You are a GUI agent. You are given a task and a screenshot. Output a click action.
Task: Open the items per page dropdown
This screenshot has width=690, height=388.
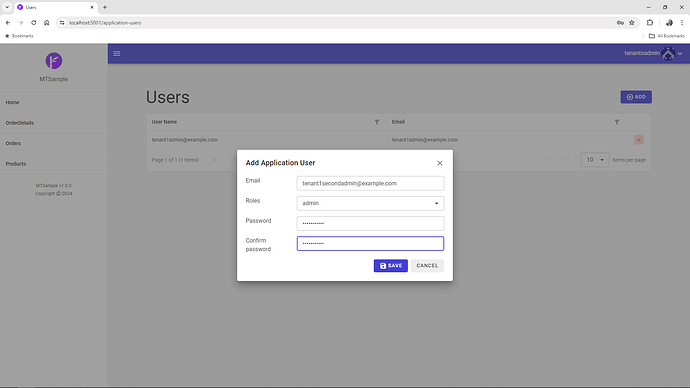595,160
